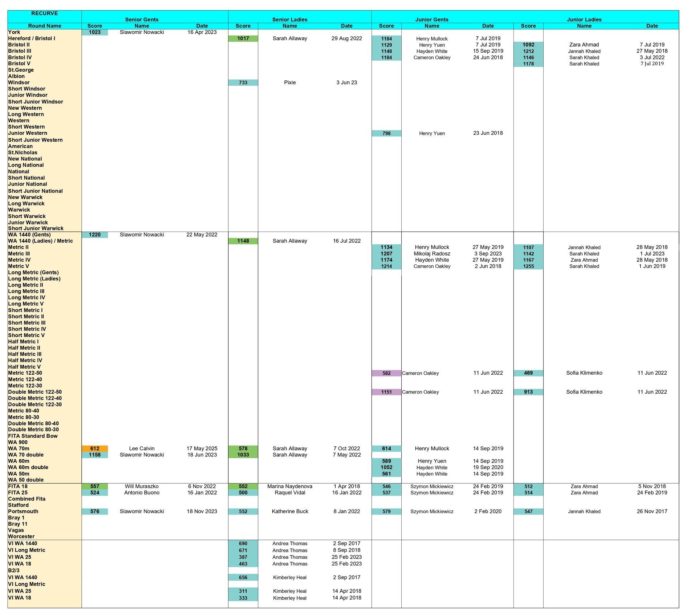Image resolution: width=688 pixels, height=616 pixels.
Task: Click the Marina Naydenova name cell
Action: (x=290, y=487)
